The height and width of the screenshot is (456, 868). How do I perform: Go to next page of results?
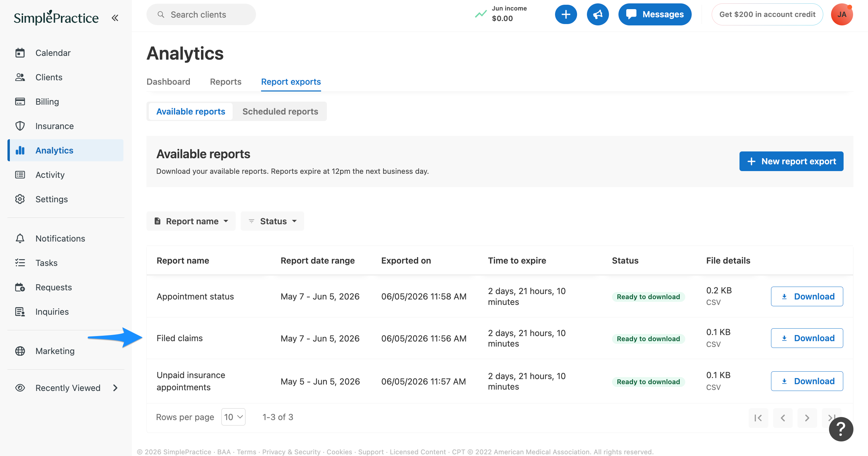(x=807, y=418)
